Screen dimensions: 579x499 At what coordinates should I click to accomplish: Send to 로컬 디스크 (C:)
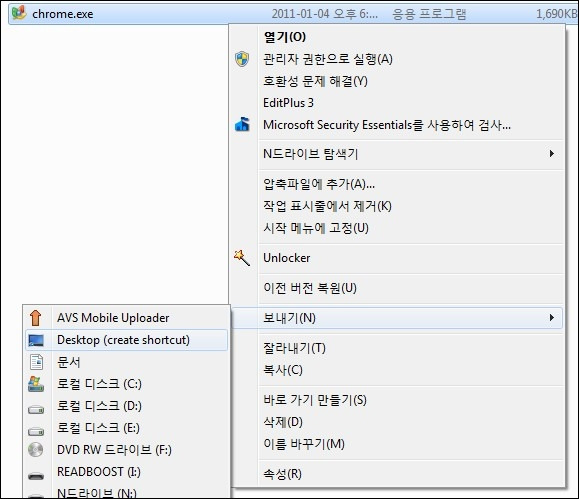[126, 384]
